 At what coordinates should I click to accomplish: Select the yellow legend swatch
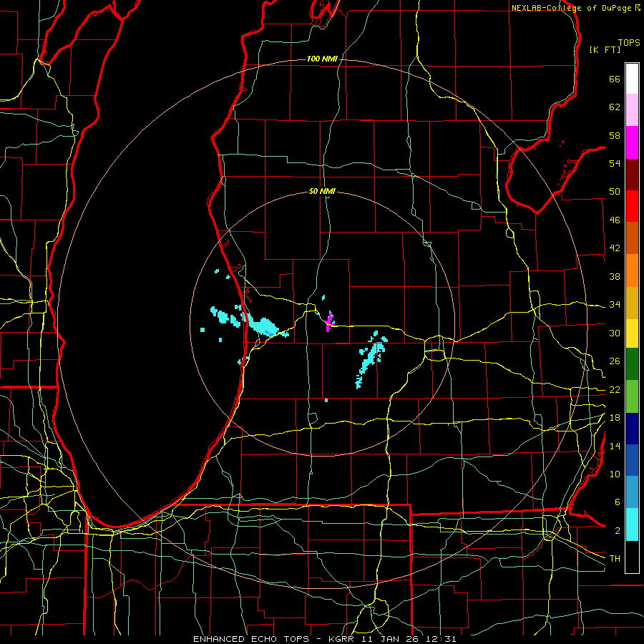[632, 333]
